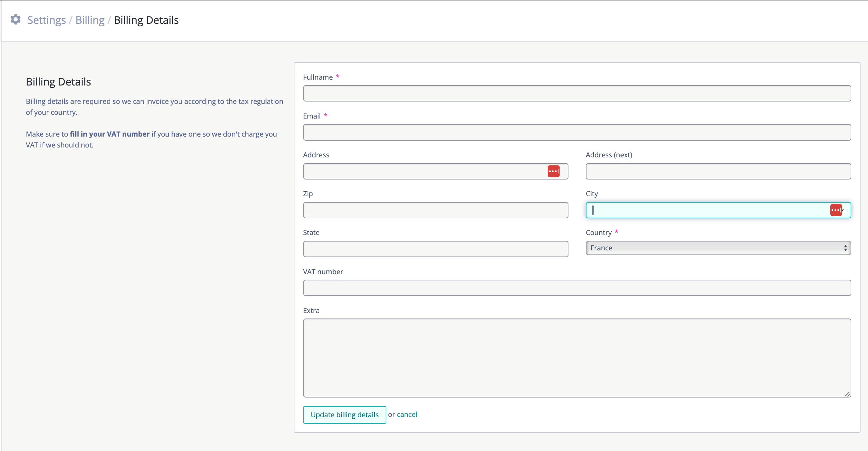This screenshot has width=868, height=451.
Task: Click inside the City input
Action: [708, 210]
